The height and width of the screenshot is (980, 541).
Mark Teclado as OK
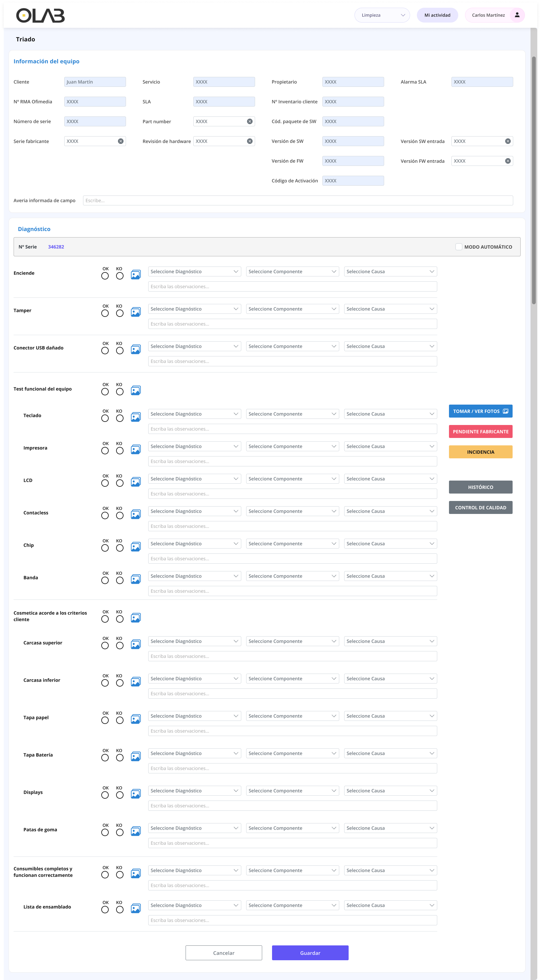tap(105, 418)
